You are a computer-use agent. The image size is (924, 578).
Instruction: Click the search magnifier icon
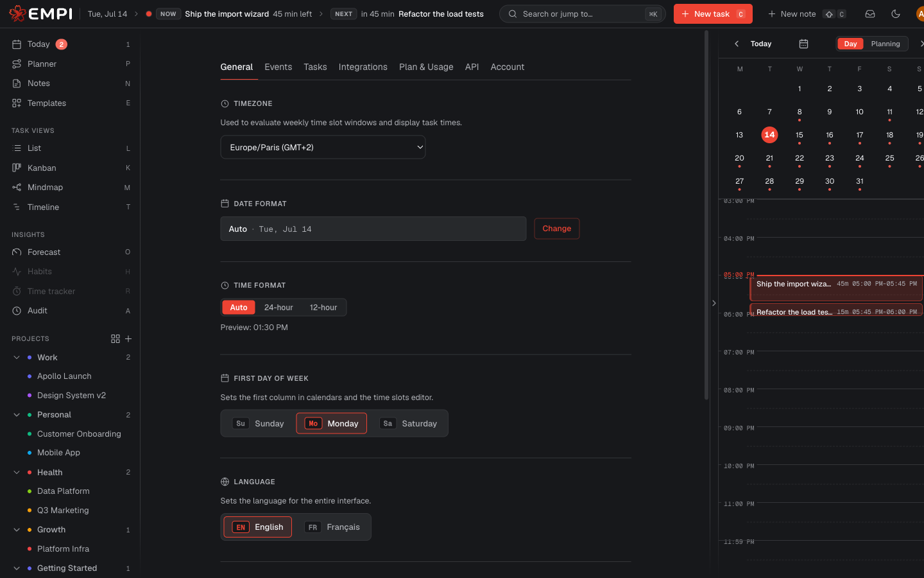(x=513, y=13)
